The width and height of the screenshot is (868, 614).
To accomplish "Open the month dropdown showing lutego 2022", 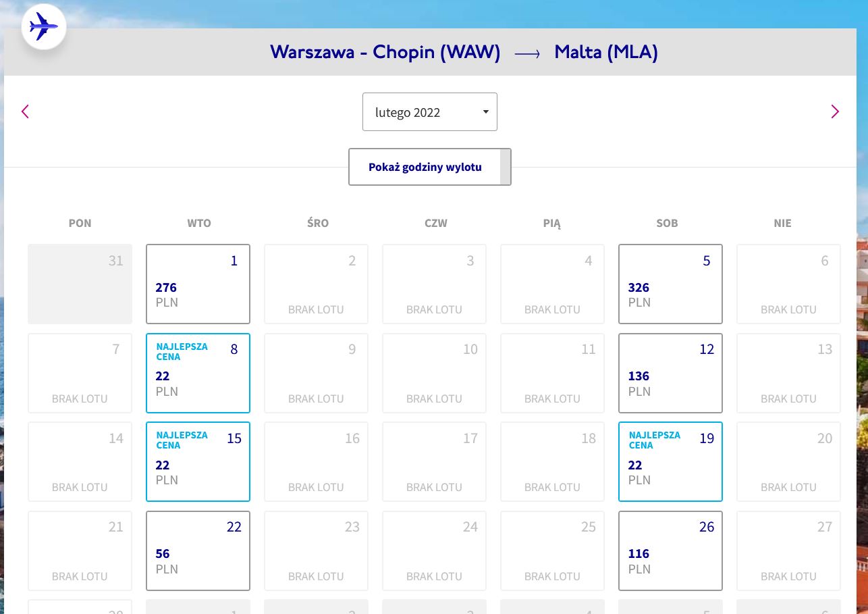I will (x=430, y=112).
